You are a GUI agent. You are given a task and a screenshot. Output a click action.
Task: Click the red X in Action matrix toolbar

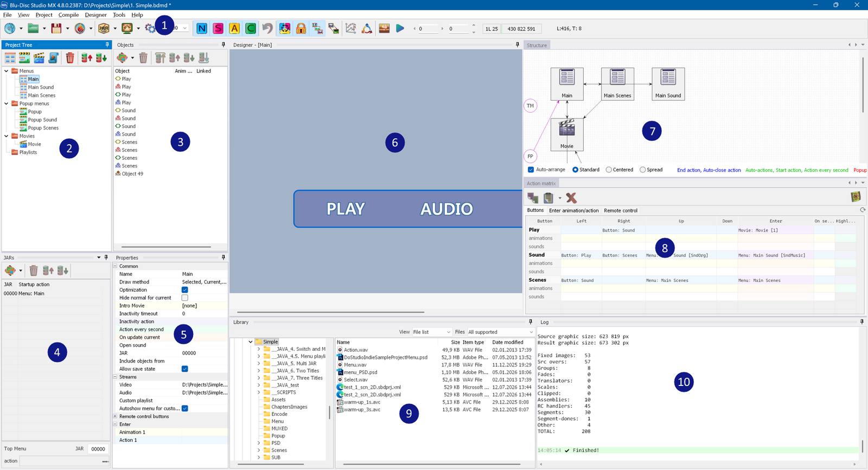click(571, 198)
